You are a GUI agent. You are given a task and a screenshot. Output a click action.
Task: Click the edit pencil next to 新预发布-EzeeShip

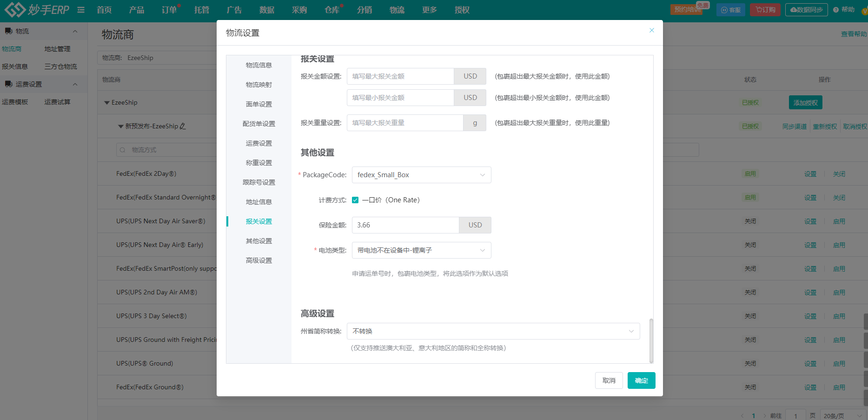[183, 126]
